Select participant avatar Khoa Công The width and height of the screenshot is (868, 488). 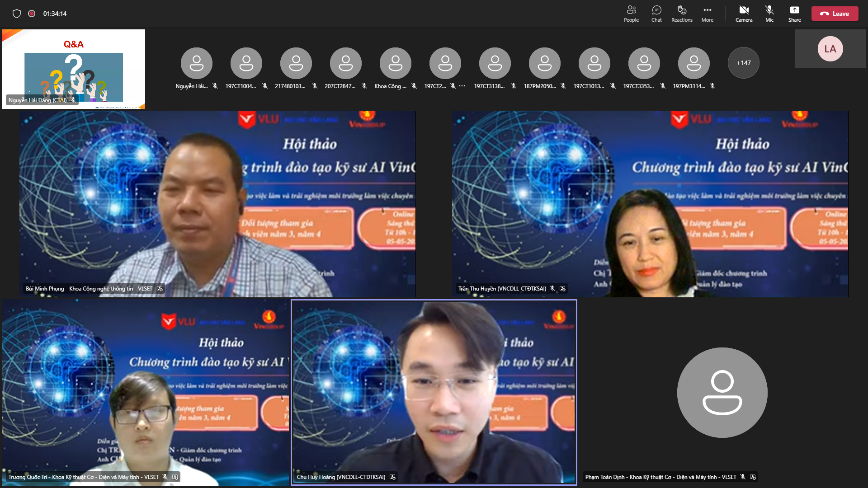pos(396,63)
